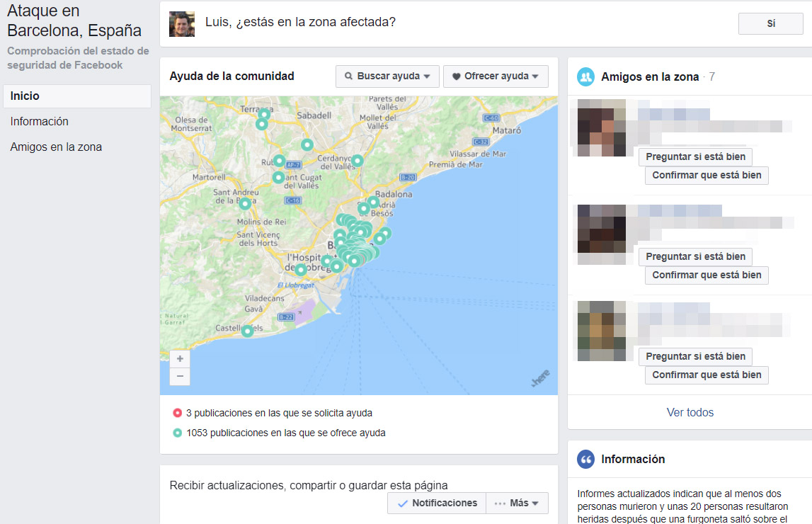Click the Información quote icon

(585, 460)
